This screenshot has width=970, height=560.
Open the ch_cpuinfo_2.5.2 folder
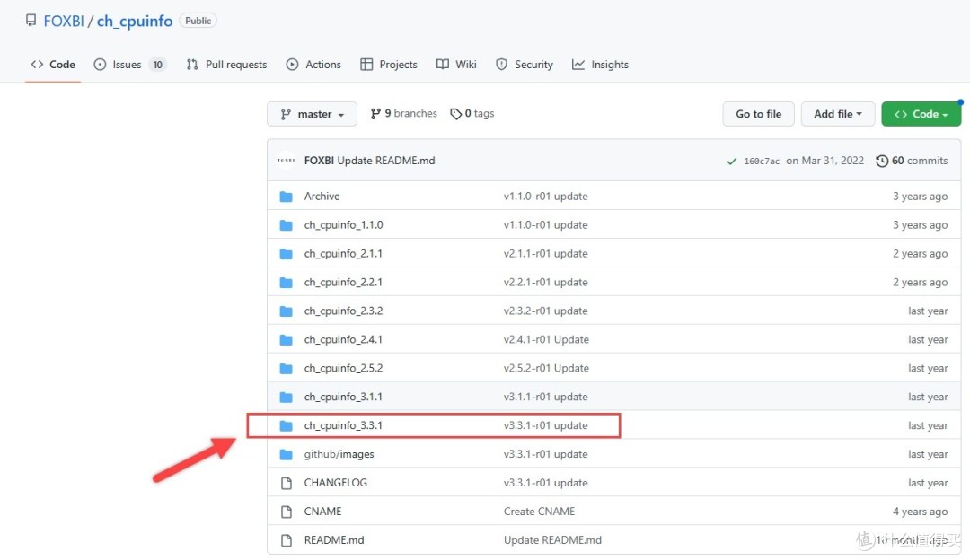(x=343, y=368)
